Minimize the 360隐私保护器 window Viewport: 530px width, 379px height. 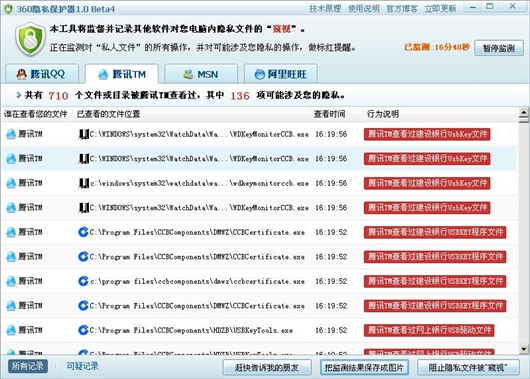point(473,7)
